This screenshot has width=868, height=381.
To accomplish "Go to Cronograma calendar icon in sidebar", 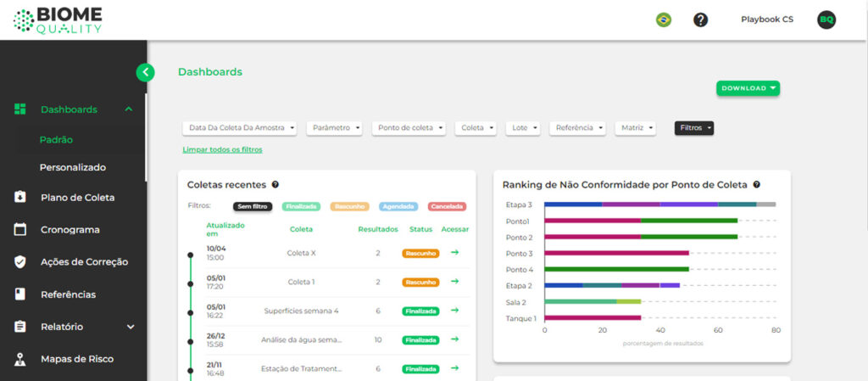I will 20,229.
